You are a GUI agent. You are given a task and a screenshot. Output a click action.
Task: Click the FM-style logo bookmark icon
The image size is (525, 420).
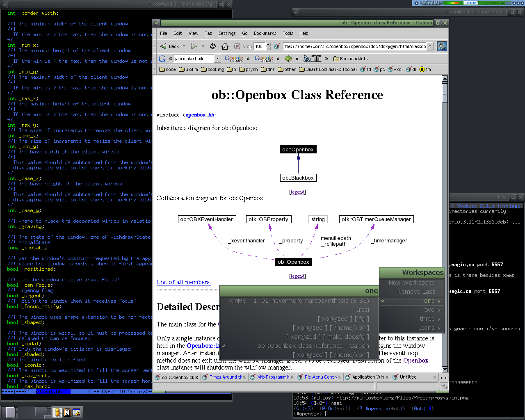(x=312, y=59)
